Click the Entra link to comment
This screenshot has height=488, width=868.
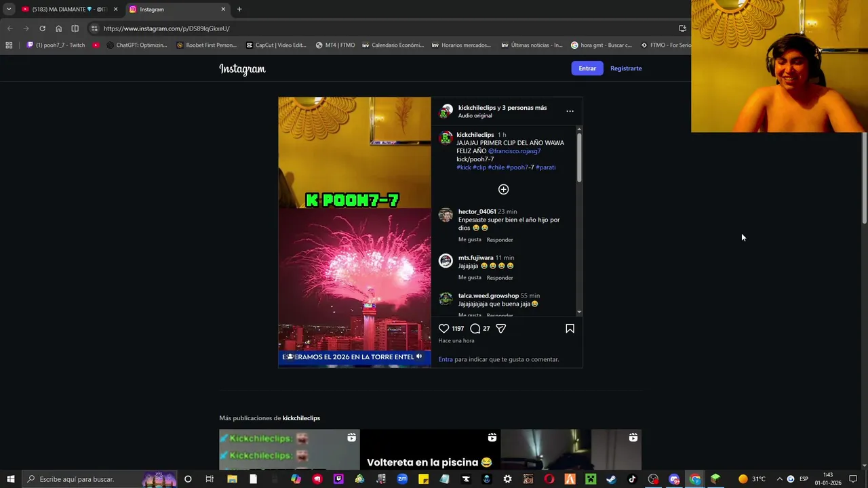point(446,359)
